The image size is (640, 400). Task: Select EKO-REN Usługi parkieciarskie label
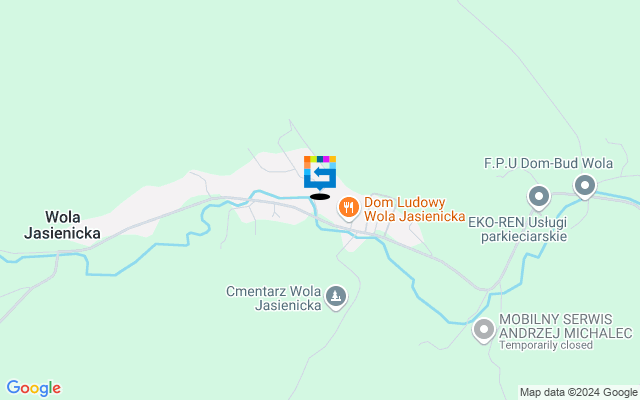[517, 229]
